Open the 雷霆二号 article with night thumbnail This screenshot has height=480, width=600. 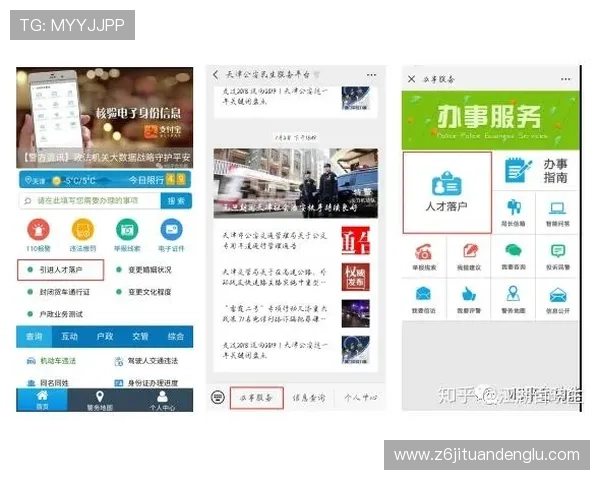(295, 313)
